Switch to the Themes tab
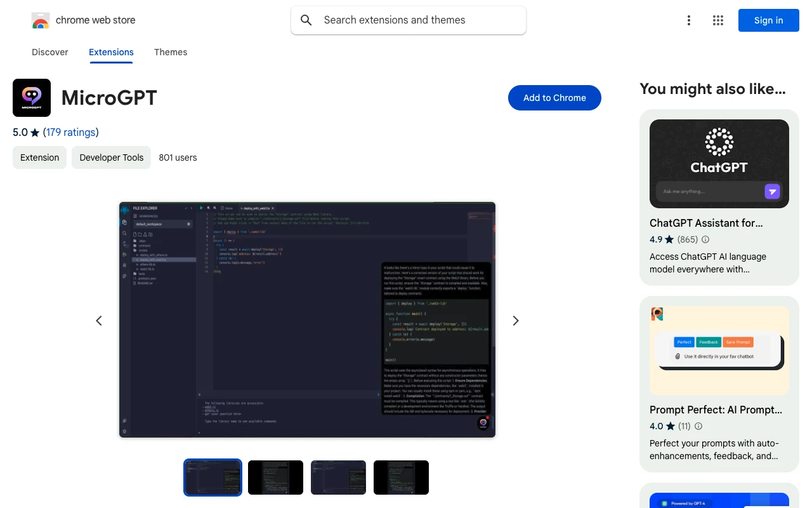Image resolution: width=812 pixels, height=508 pixels. pos(171,52)
